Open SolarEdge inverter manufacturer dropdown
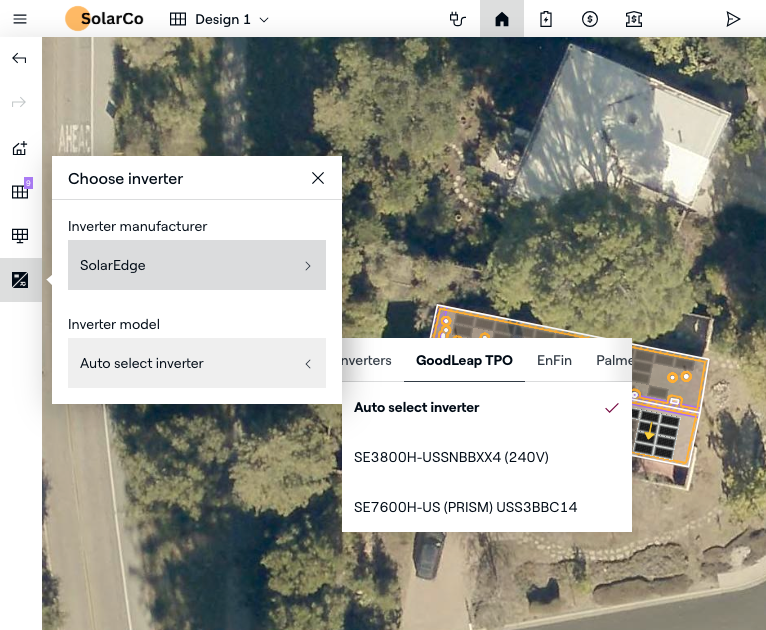The image size is (766, 630). click(197, 265)
